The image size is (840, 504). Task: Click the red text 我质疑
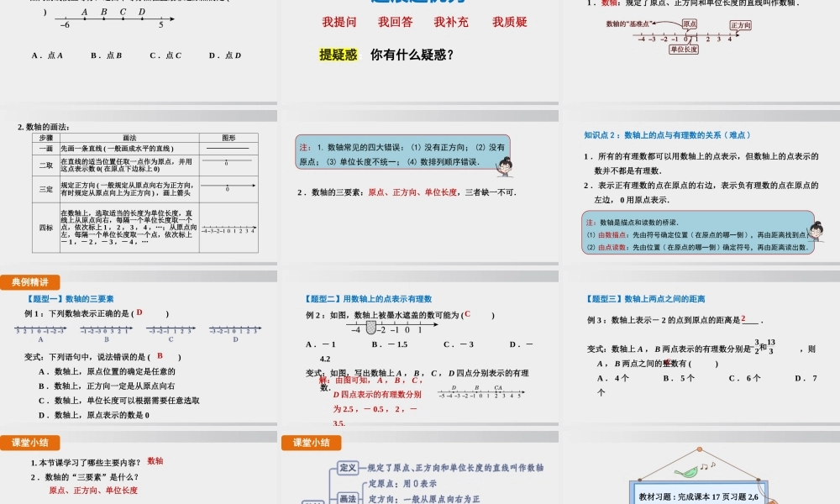click(510, 22)
